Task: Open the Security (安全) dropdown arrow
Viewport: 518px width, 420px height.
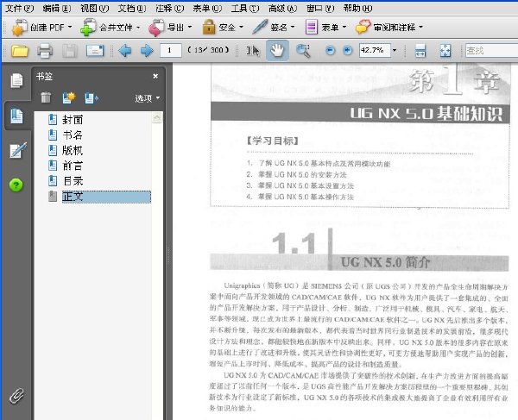Action: (241, 27)
